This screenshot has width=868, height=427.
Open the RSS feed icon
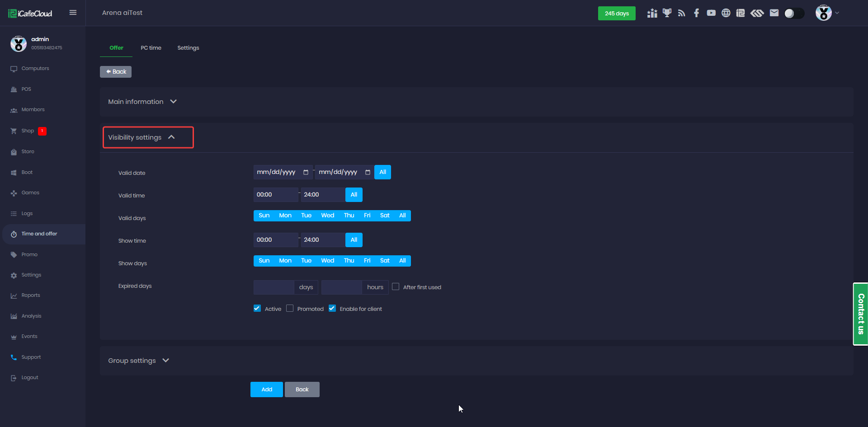pos(682,13)
